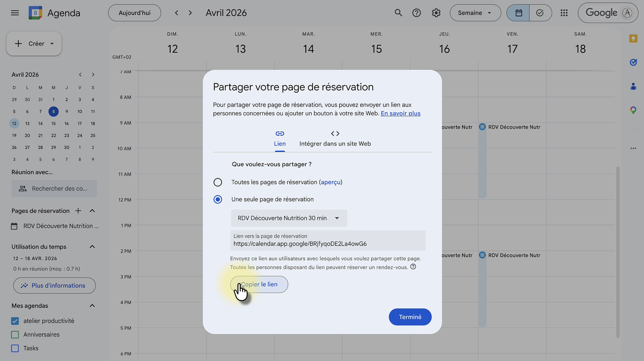Select 'Toutes les pages de réservation' radio
The image size is (644, 361).
coord(218,182)
